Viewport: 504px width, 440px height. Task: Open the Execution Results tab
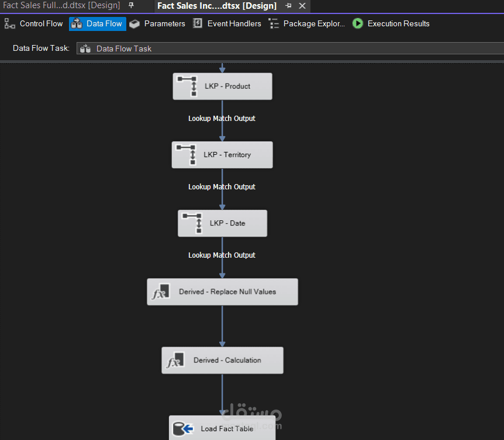(x=391, y=24)
